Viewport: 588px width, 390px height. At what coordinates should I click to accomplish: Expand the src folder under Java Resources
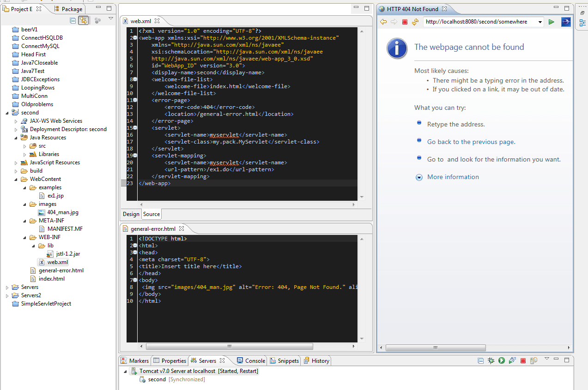pyautogui.click(x=25, y=145)
